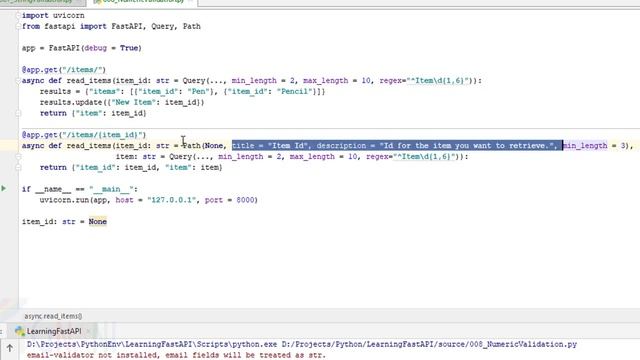Click the Python icon on LearningFastAPI run tab
This screenshot has width=640, height=360.
point(20,331)
